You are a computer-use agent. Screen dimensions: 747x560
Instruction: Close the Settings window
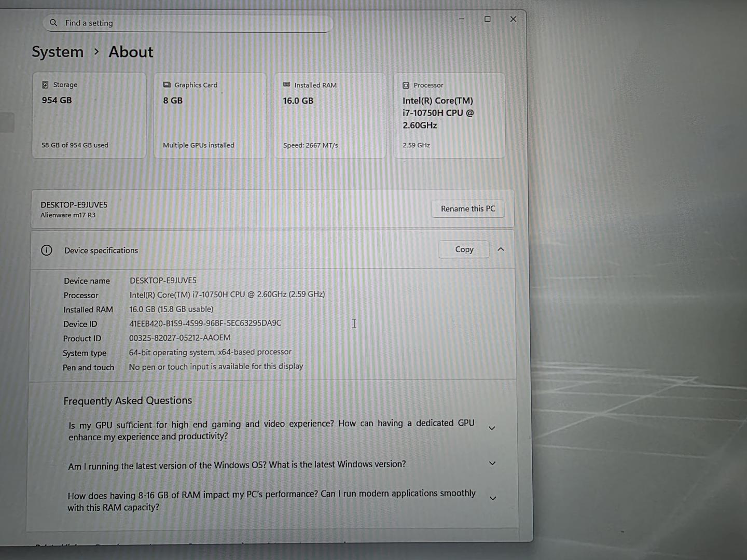pyautogui.click(x=513, y=19)
